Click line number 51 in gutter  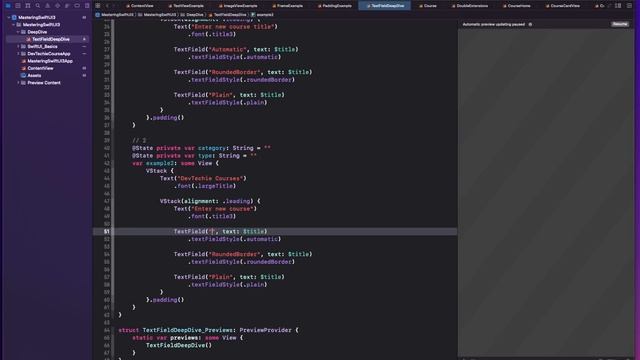(x=107, y=231)
